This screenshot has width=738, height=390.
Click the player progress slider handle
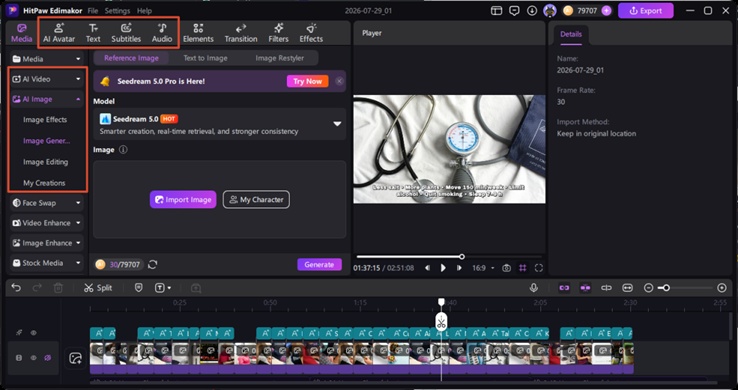click(x=462, y=256)
